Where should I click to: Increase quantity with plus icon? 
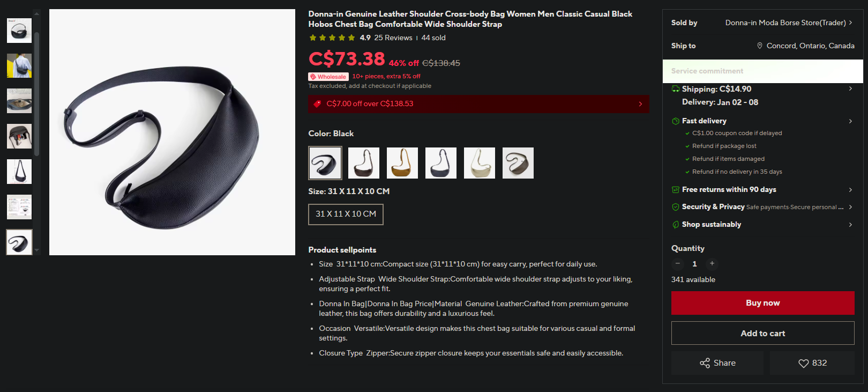click(712, 263)
